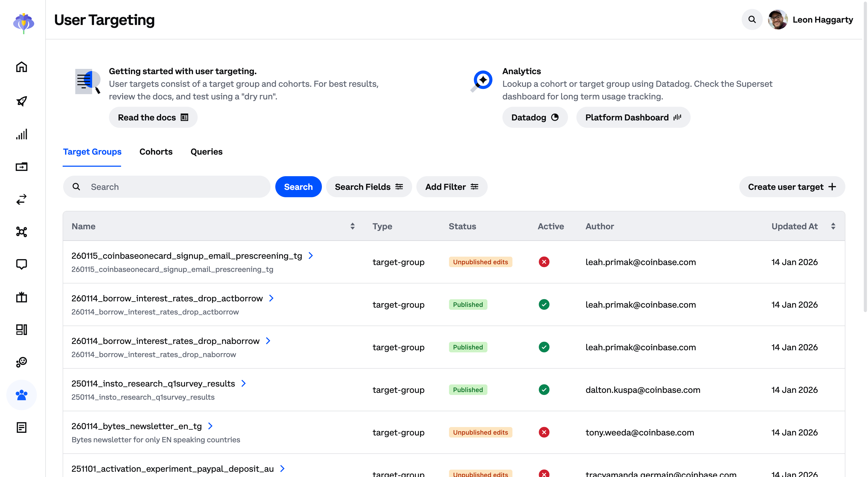Open the Home icon in the sidebar

tap(22, 67)
